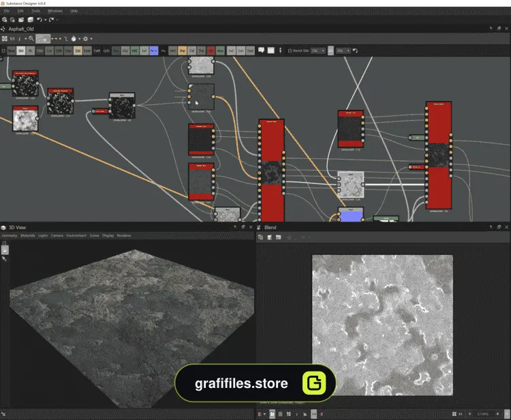Select the light gray Blend node thumbnail

click(x=351, y=185)
